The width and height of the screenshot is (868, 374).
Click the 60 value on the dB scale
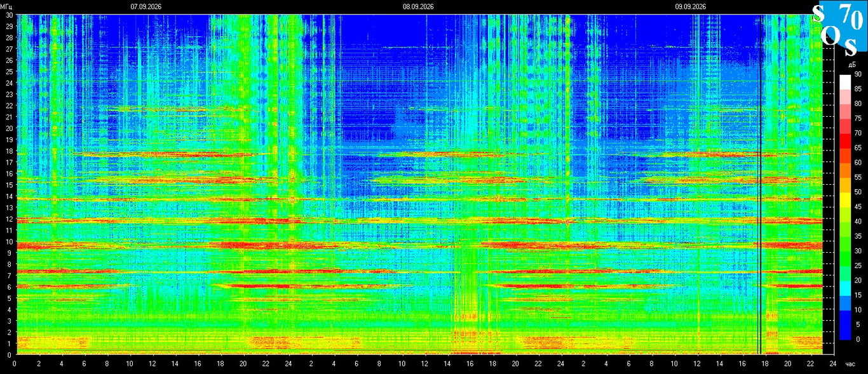[x=858, y=163]
